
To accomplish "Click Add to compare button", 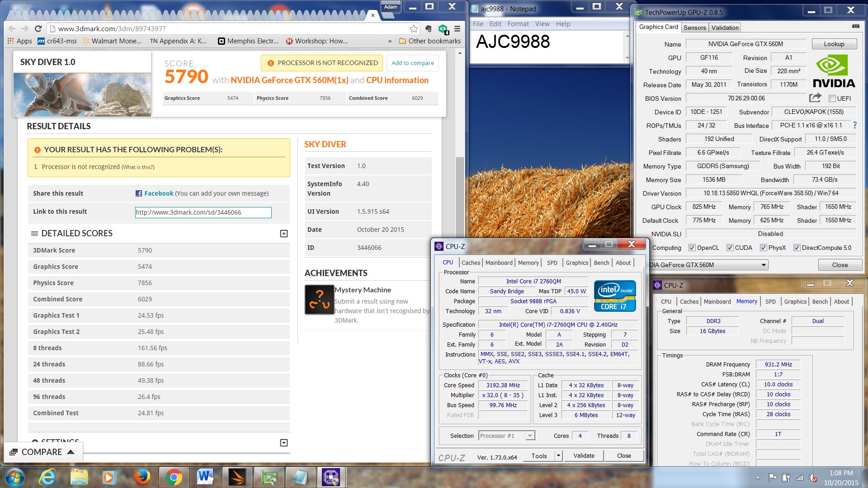I will click(x=412, y=63).
